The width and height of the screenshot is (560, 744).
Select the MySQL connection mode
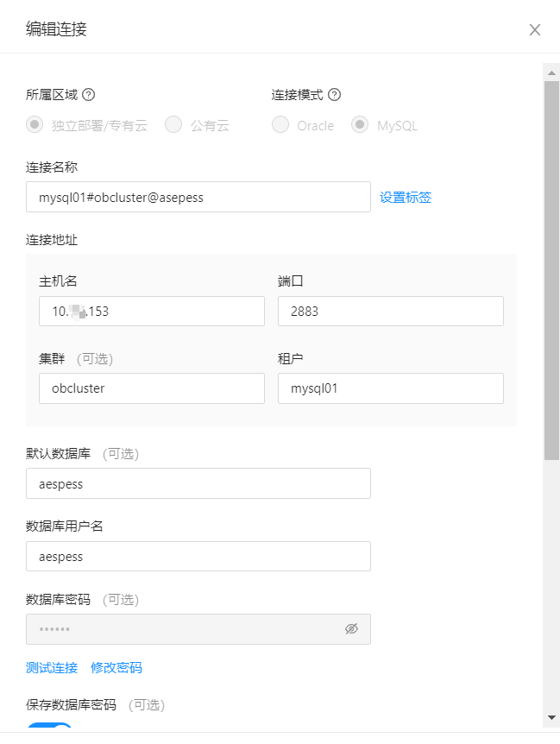click(x=360, y=124)
